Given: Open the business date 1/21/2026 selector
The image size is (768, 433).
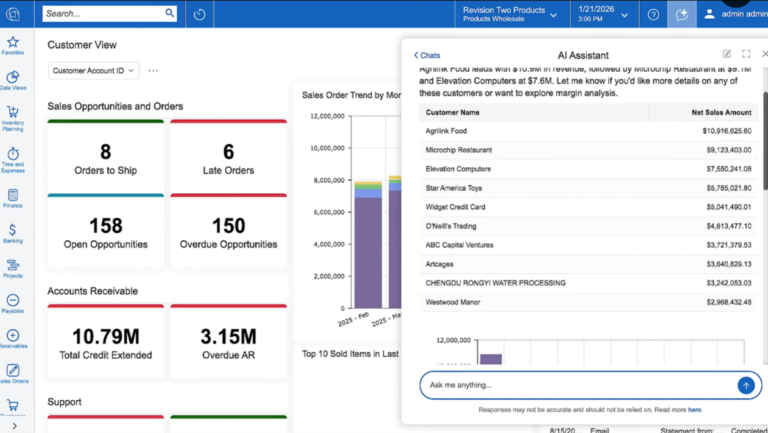Looking at the screenshot, I should point(603,14).
